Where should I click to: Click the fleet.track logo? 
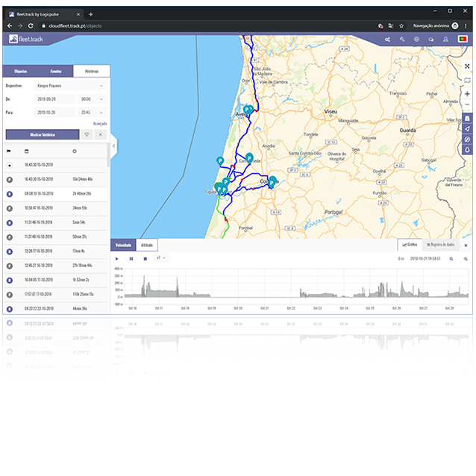26,39
